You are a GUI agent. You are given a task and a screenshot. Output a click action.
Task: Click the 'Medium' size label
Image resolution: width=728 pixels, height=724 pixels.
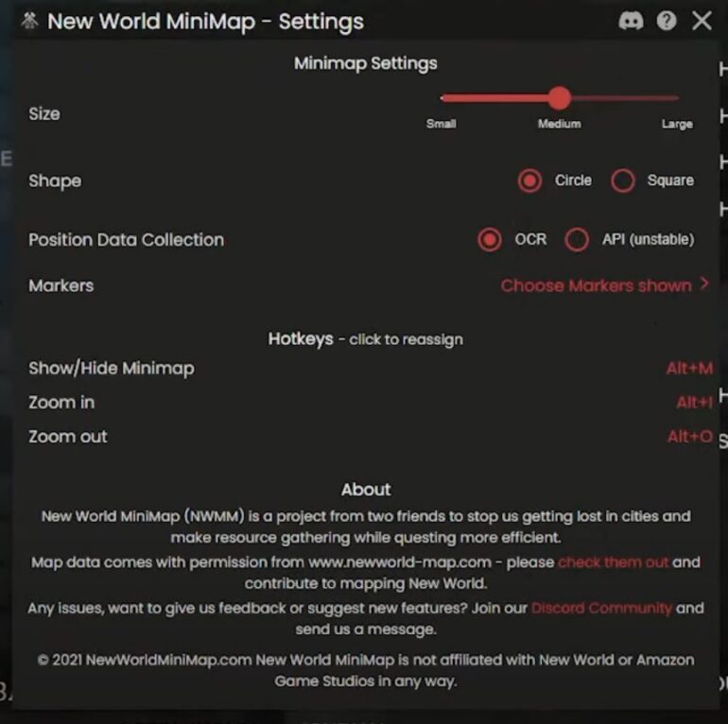coord(559,124)
